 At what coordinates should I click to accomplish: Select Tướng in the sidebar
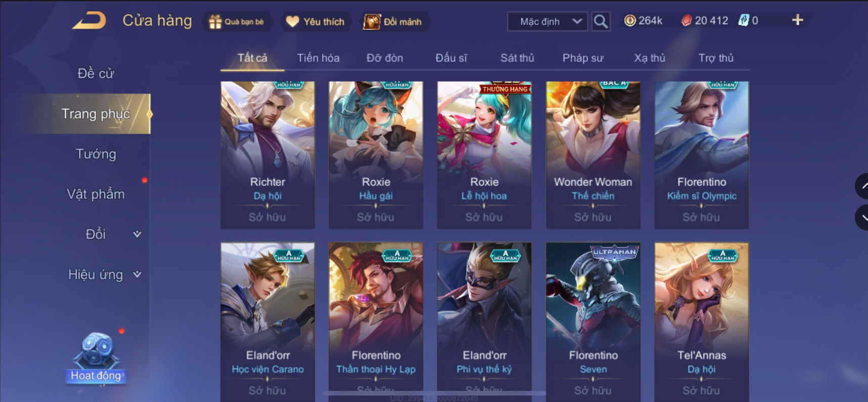[96, 154]
